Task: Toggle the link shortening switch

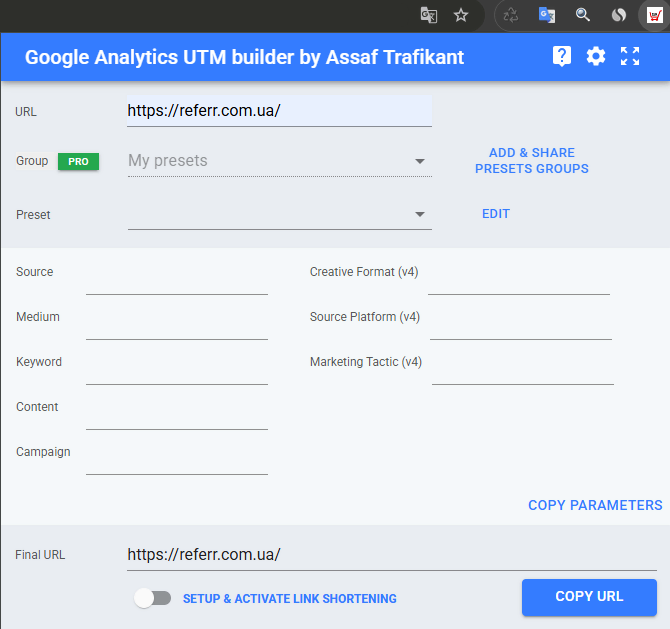Action: tap(153, 598)
